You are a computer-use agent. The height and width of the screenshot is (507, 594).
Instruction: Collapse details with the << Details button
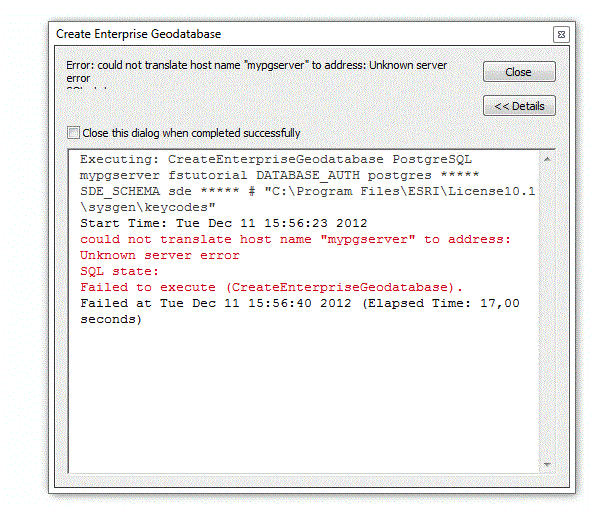[519, 106]
